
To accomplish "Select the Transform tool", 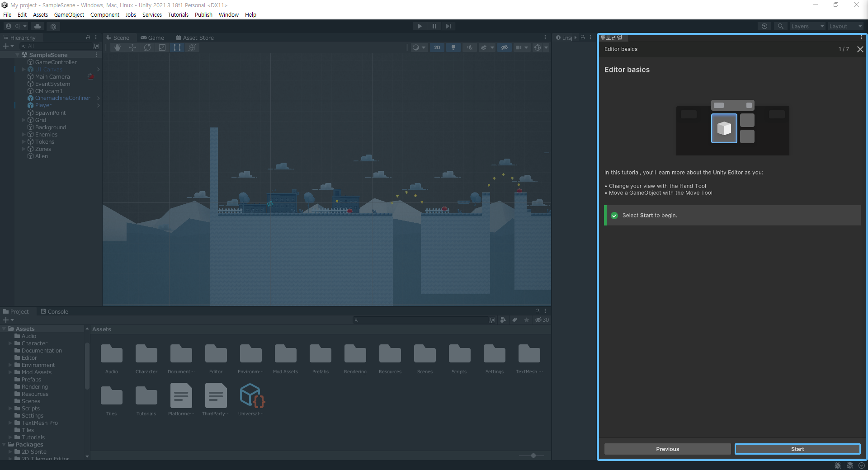I will pyautogui.click(x=192, y=47).
